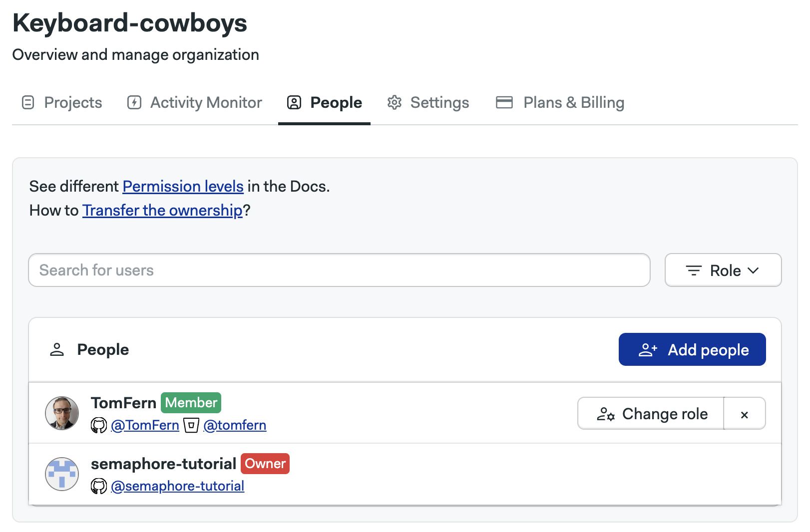The width and height of the screenshot is (810, 532).
Task: Click the Keyboard-cowboys organization title
Action: point(130,23)
